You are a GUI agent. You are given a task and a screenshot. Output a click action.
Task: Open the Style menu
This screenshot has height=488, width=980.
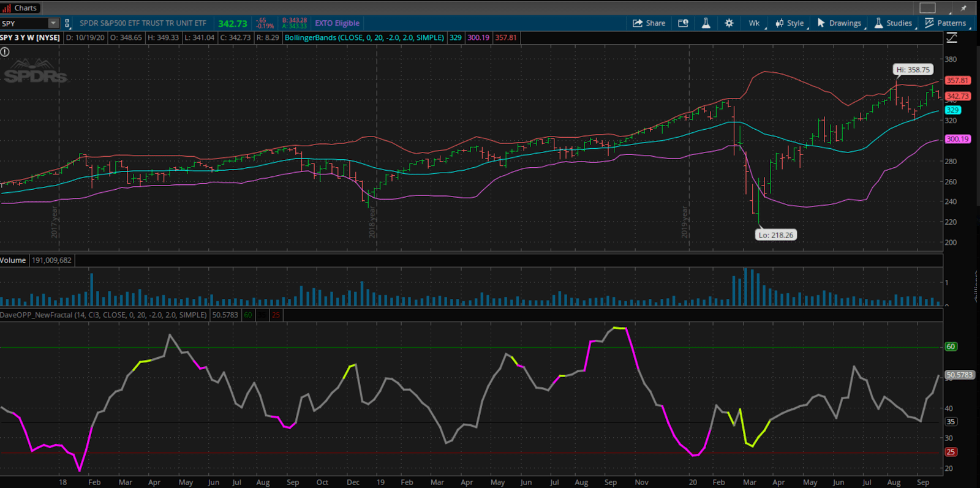790,23
